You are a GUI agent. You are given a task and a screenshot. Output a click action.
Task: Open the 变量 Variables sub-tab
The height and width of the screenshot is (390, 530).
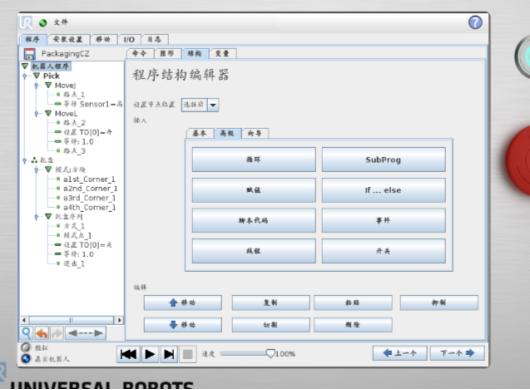click(x=223, y=53)
